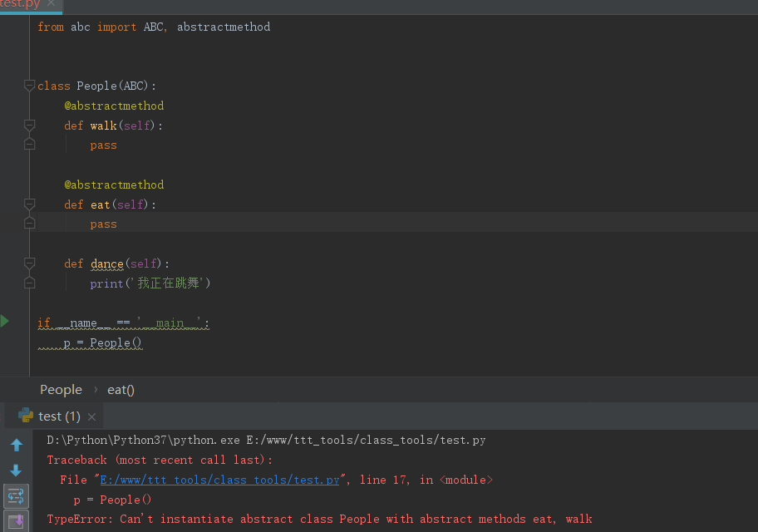Collapse the dance method fold marker

point(29,264)
